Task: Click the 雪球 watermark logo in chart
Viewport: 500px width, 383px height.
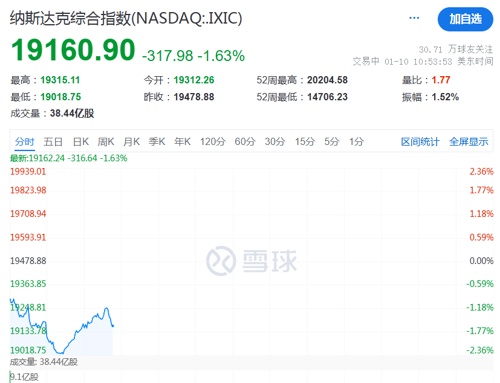Action: [x=251, y=261]
